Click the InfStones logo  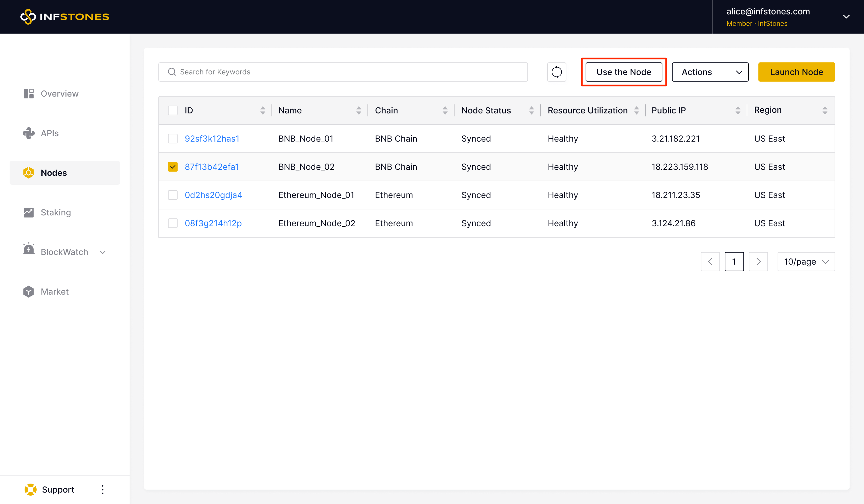(65, 16)
